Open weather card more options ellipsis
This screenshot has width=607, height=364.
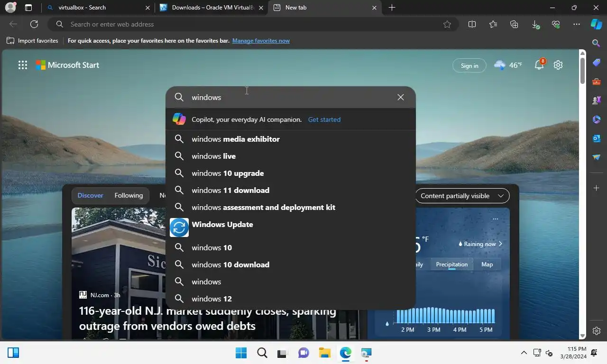[x=496, y=219]
